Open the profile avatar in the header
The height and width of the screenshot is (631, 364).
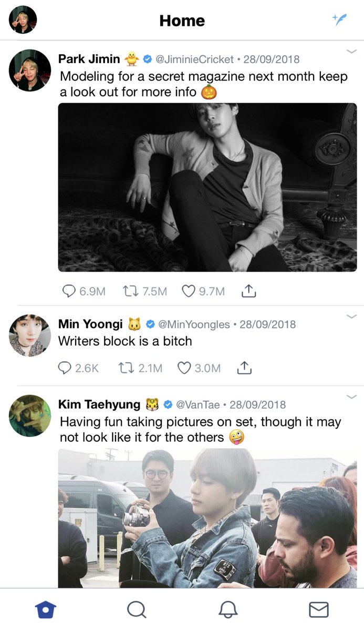pyautogui.click(x=23, y=20)
